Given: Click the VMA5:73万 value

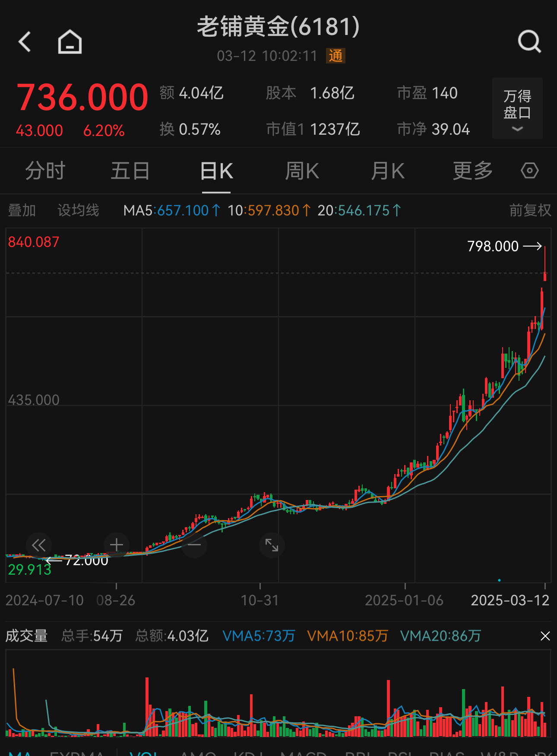Looking at the screenshot, I should coord(259,636).
